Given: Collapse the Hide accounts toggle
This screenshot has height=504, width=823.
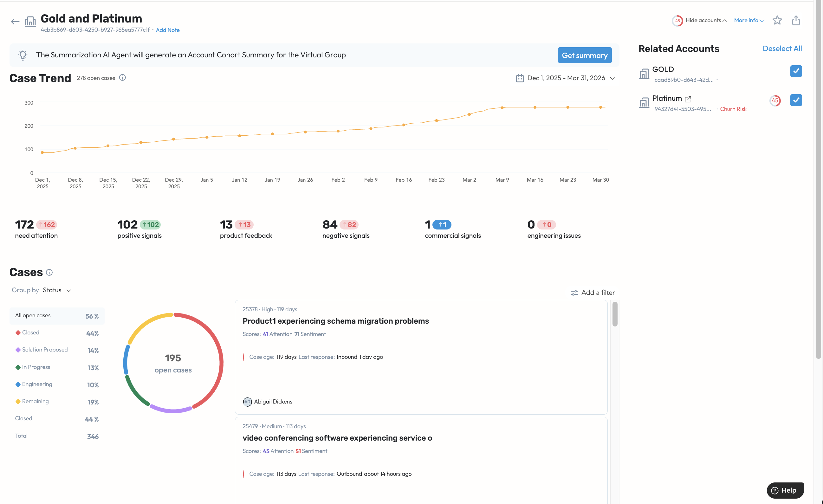Looking at the screenshot, I should pos(706,20).
